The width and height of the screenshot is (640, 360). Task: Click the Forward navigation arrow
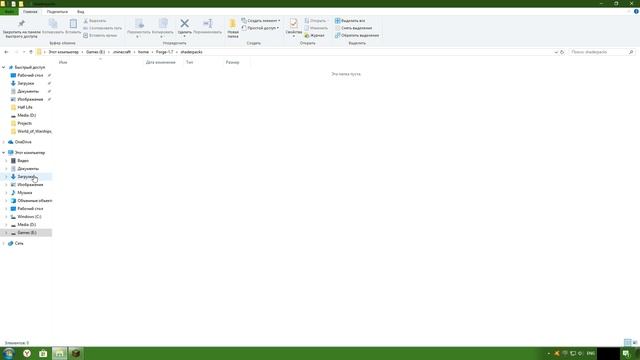coord(16,52)
